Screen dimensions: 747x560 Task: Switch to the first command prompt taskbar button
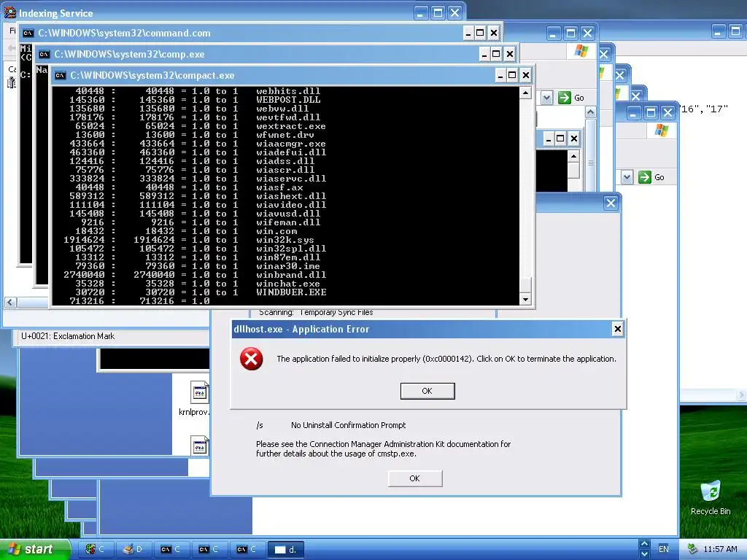[x=171, y=549]
